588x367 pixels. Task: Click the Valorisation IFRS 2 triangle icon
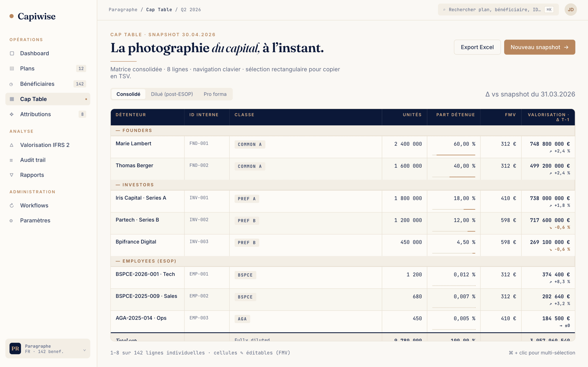point(11,145)
